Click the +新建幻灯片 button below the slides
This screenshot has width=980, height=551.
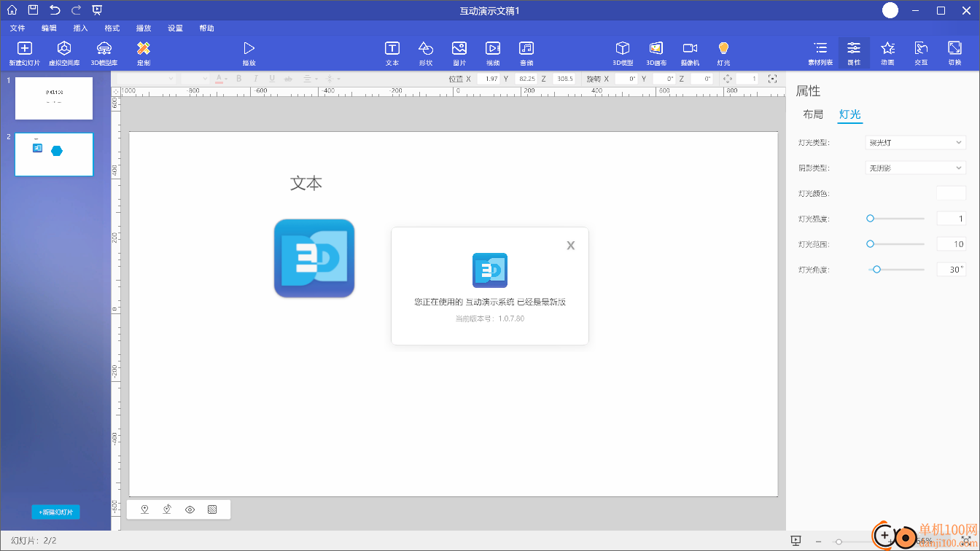coord(55,512)
